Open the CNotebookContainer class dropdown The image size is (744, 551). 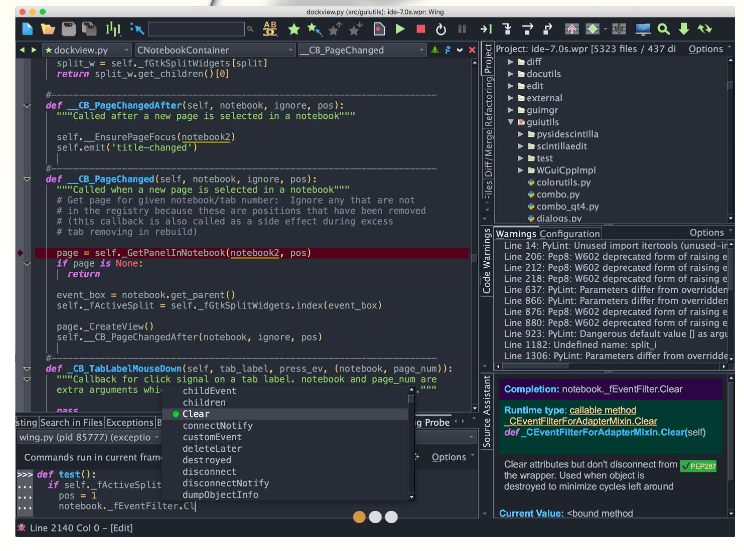point(215,50)
